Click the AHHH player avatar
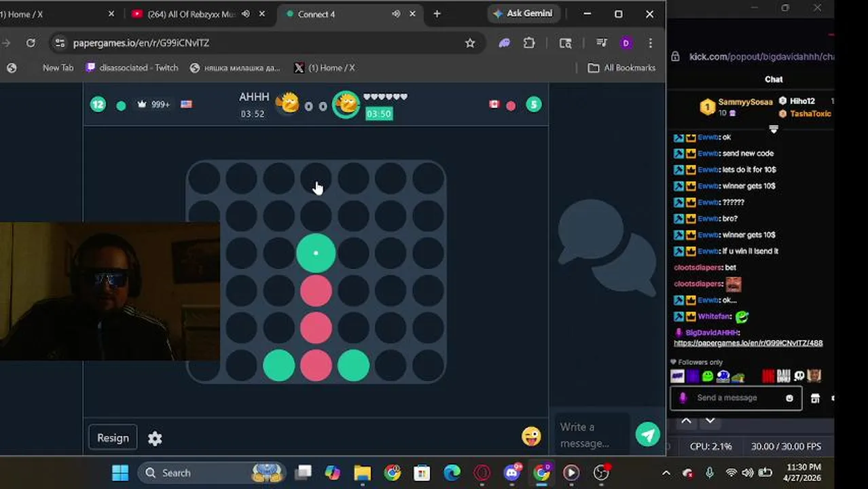 coord(287,104)
